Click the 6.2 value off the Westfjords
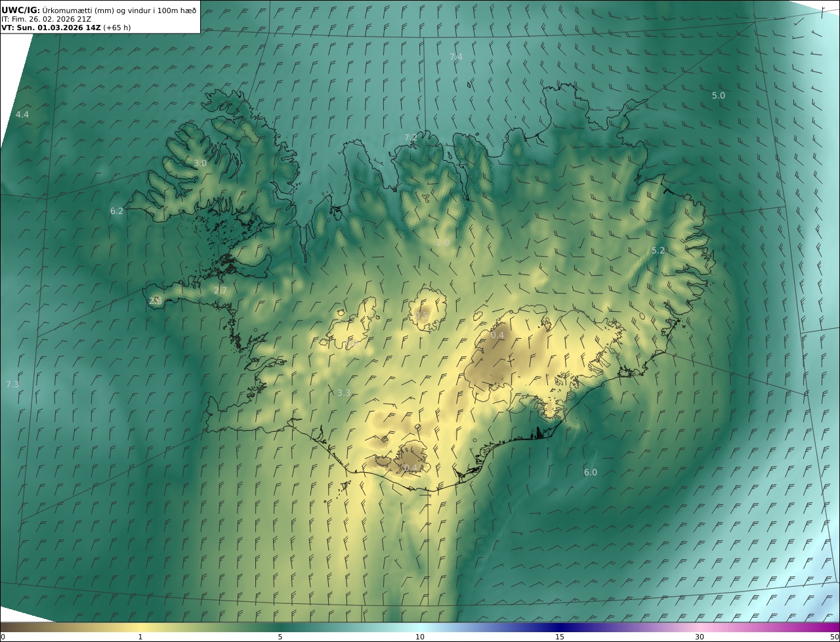Viewport: 840px width, 642px height. click(117, 211)
